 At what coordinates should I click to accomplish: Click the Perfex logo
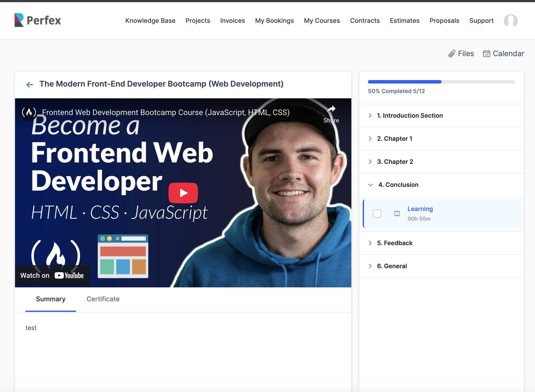38,20
